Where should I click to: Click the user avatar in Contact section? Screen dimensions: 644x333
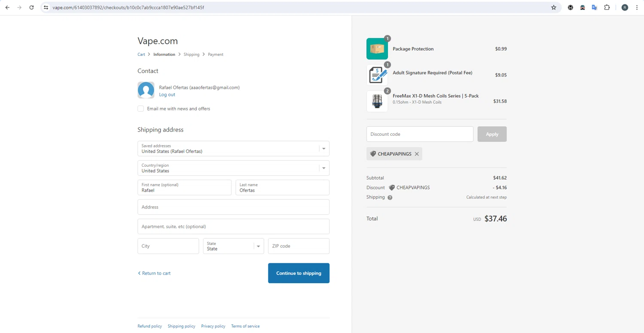[146, 90]
